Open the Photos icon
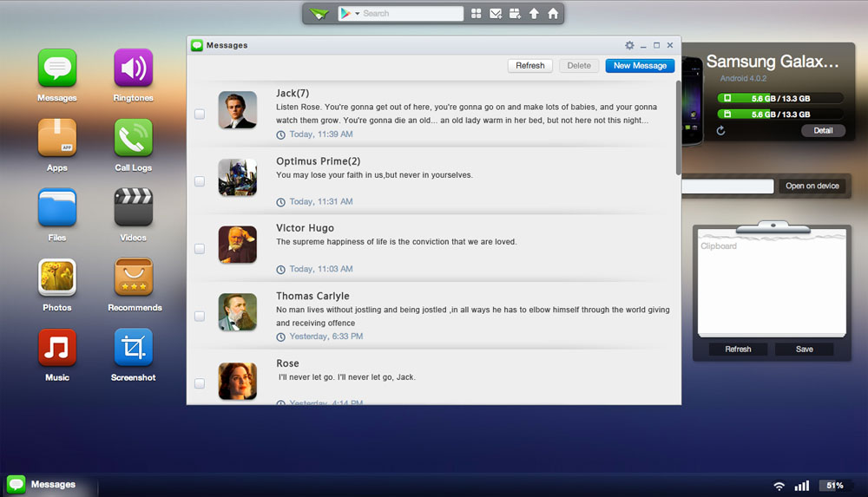 57,278
